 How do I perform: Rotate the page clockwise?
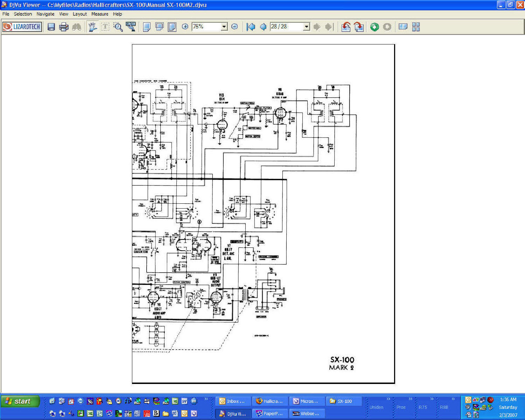(x=359, y=27)
